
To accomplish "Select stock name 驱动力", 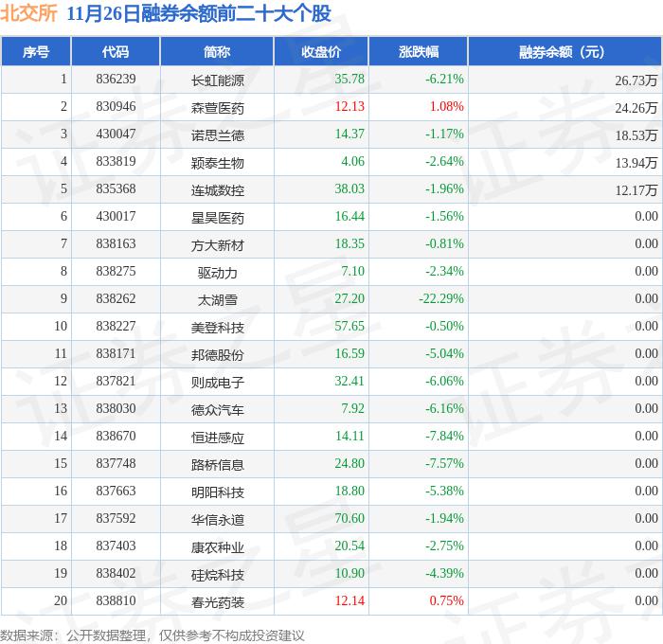I will (x=217, y=273).
